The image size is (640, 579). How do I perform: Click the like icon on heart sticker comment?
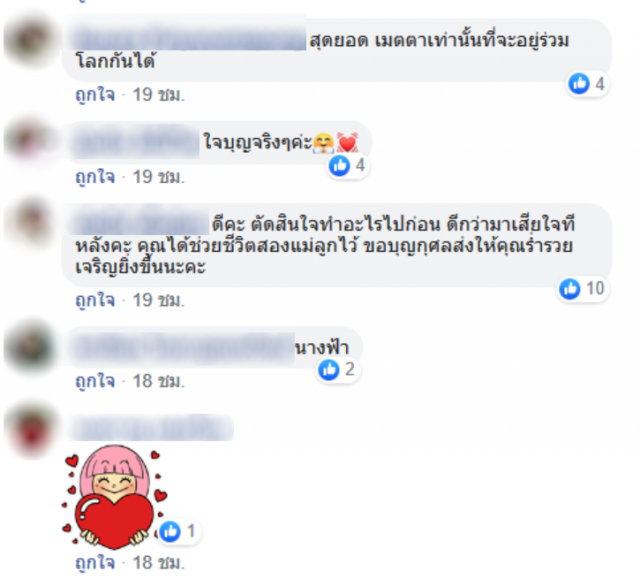pos(170,531)
